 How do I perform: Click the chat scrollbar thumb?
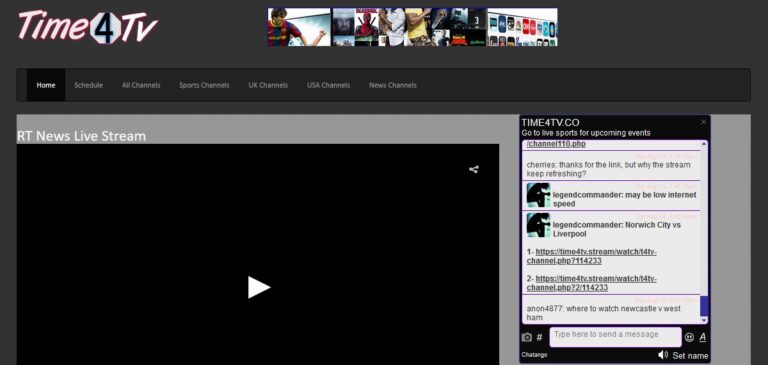[704, 306]
